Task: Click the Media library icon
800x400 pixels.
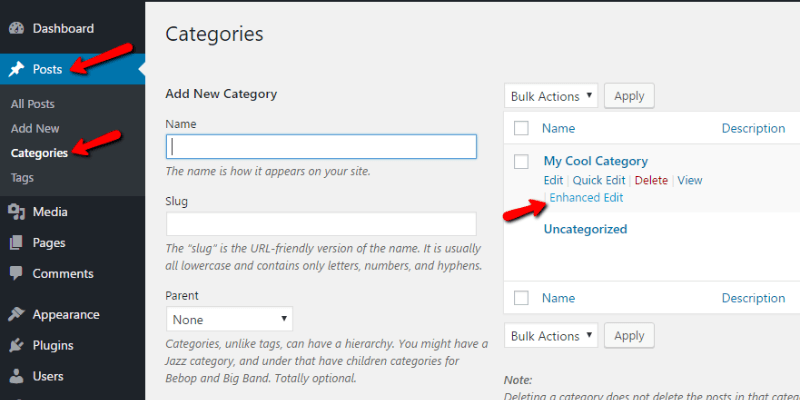Action: click(x=16, y=211)
